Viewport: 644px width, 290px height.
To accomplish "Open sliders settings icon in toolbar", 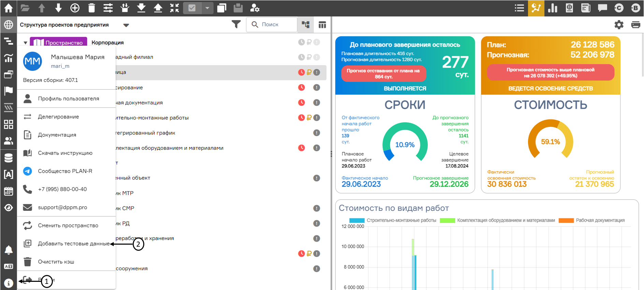I will pyautogui.click(x=108, y=8).
